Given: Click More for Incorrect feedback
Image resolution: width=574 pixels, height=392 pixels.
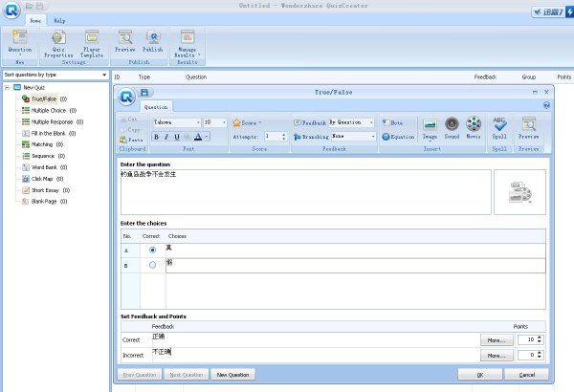Looking at the screenshot, I should 497,356.
